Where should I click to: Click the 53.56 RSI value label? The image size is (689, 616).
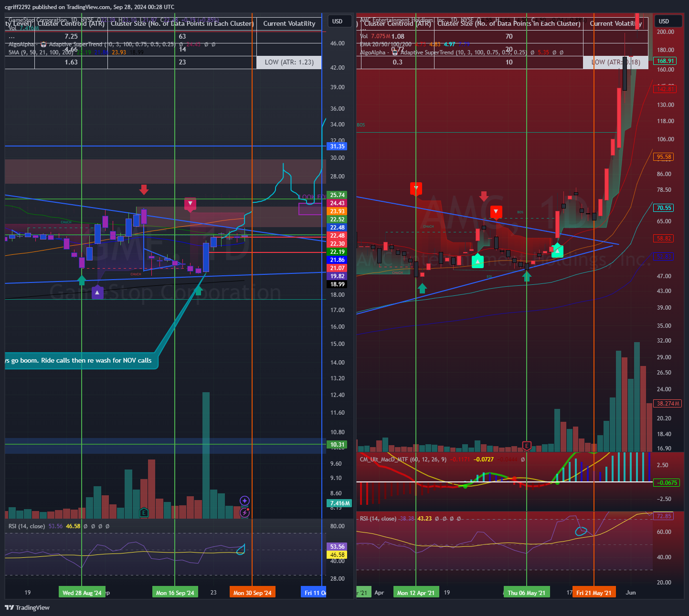pyautogui.click(x=338, y=547)
